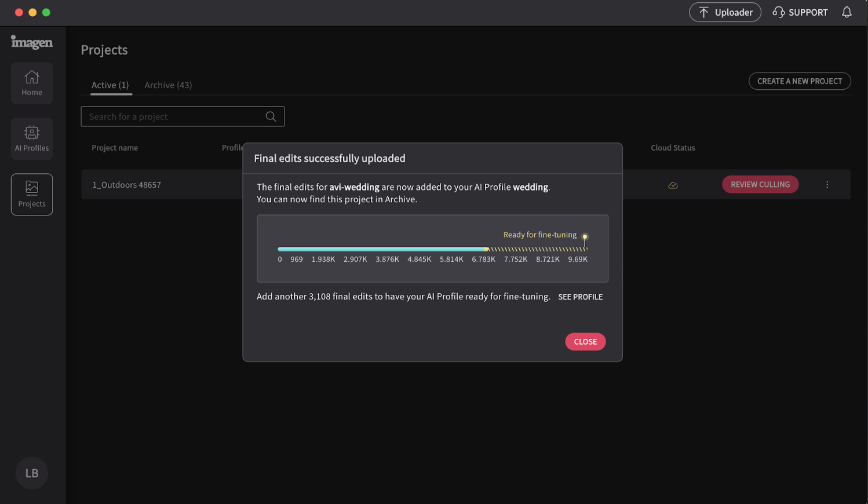Click the macOS green maximize window button
Viewport: 868px width, 504px height.
point(46,12)
